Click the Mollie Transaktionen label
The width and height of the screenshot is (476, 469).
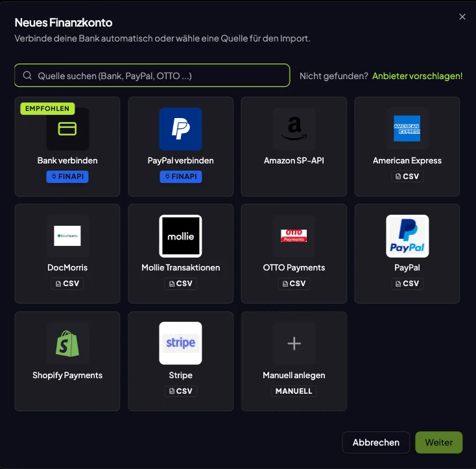click(x=181, y=267)
